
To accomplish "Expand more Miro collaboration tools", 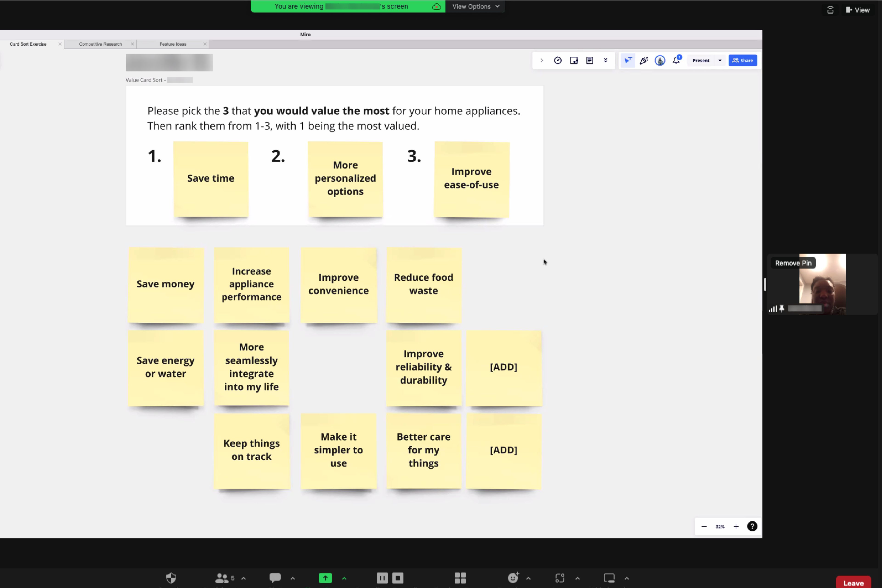I will pyautogui.click(x=606, y=60).
